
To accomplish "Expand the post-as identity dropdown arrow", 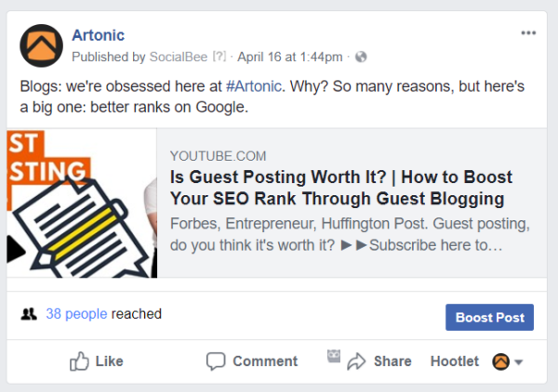I will click(519, 362).
